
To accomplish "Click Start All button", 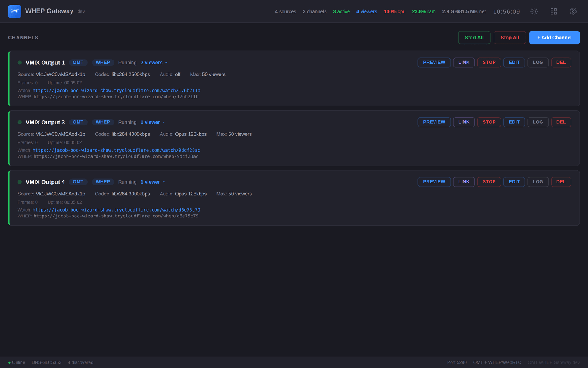I will pos(474,37).
